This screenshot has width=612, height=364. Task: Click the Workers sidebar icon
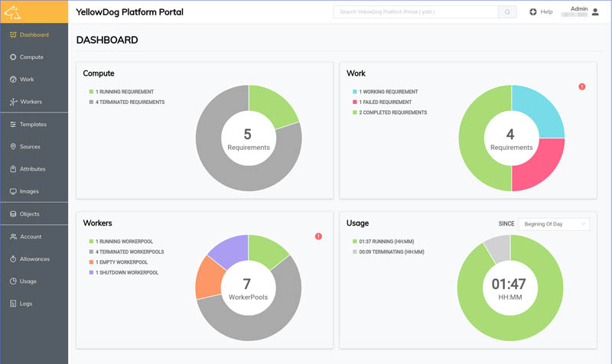click(13, 102)
